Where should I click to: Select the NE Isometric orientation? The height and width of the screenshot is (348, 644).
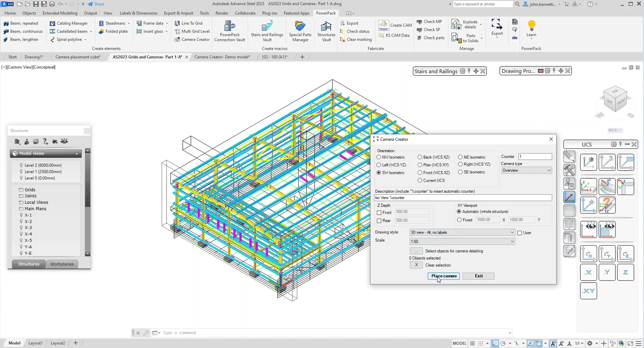point(460,157)
